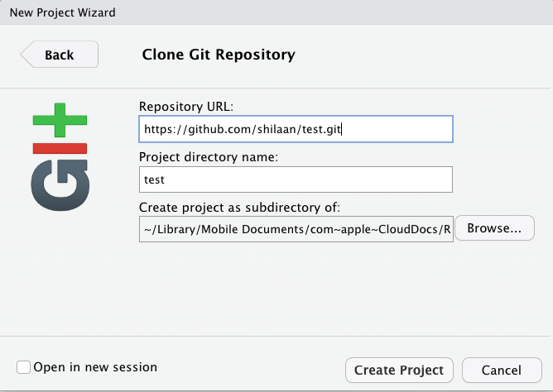553x392 pixels.
Task: Cancel the New Project Wizard
Action: tap(502, 370)
